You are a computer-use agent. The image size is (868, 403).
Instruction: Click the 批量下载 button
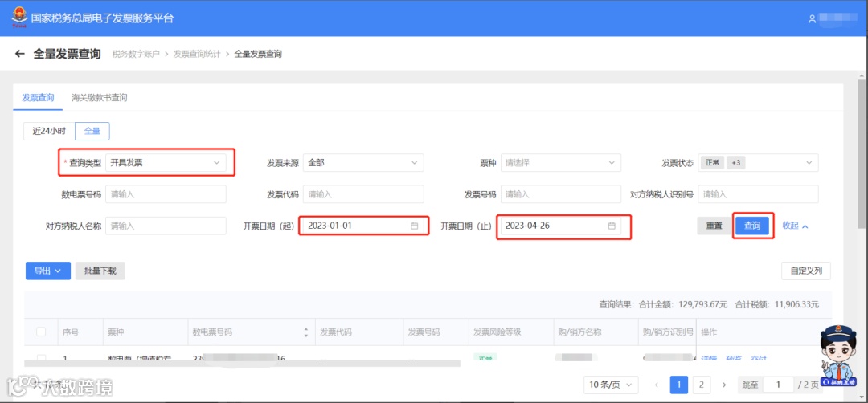[100, 271]
